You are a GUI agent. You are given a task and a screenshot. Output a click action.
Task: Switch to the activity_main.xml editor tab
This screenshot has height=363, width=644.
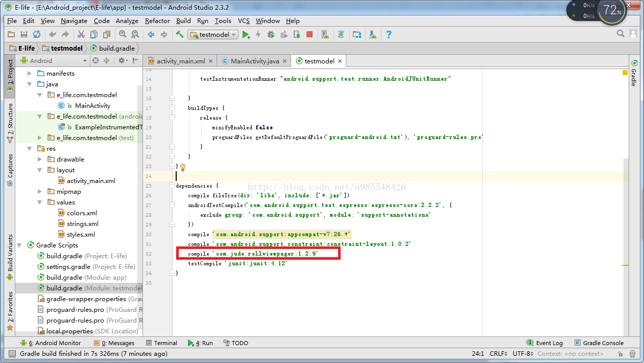point(180,61)
